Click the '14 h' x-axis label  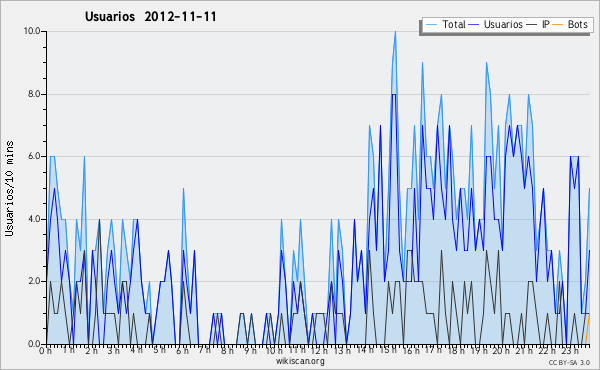tap(364, 350)
